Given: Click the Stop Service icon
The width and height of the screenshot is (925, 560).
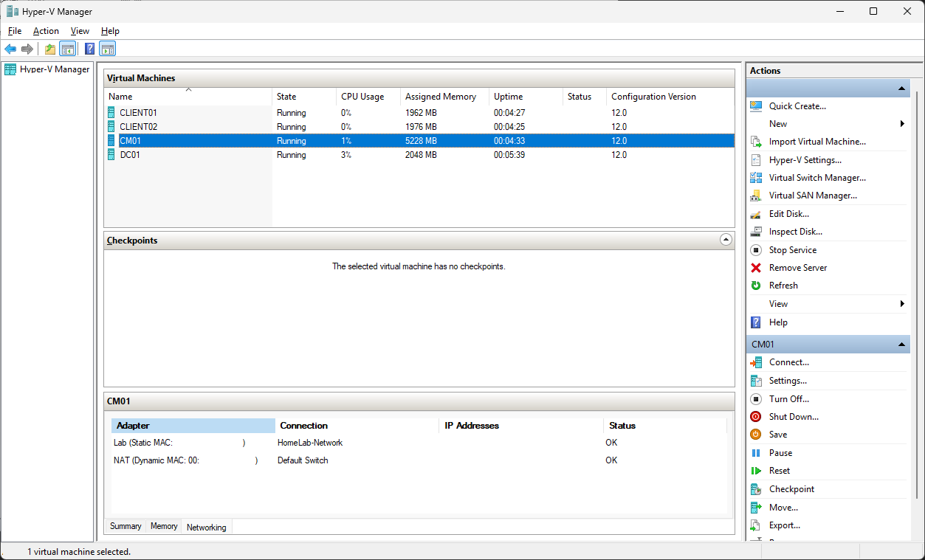Looking at the screenshot, I should click(x=756, y=250).
